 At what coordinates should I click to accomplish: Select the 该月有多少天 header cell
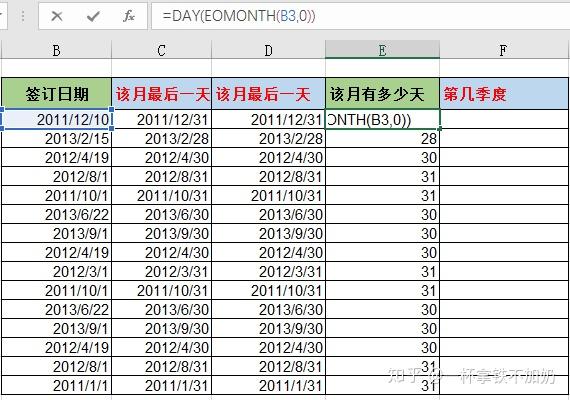[382, 93]
